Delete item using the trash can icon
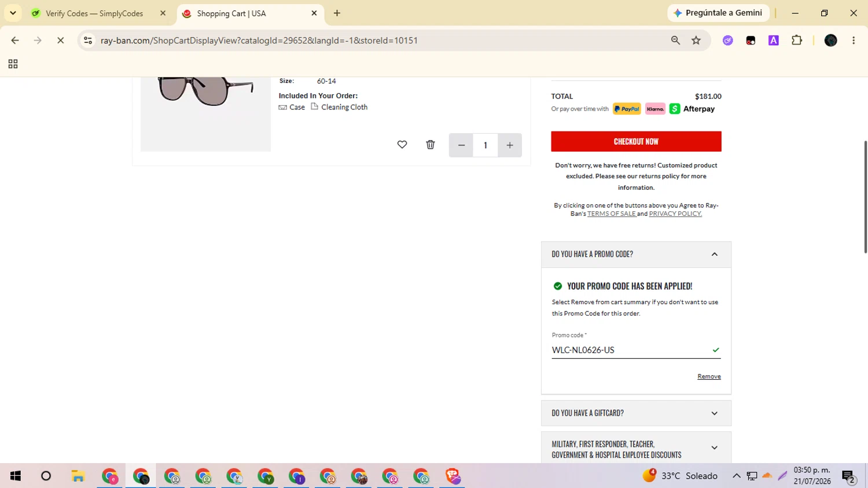This screenshot has width=868, height=488. point(431,145)
